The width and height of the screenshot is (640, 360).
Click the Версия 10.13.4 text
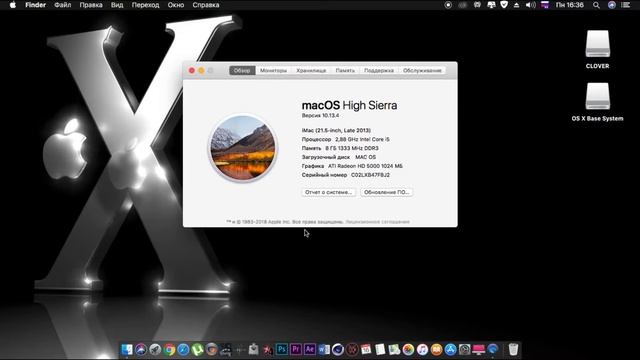point(320,116)
